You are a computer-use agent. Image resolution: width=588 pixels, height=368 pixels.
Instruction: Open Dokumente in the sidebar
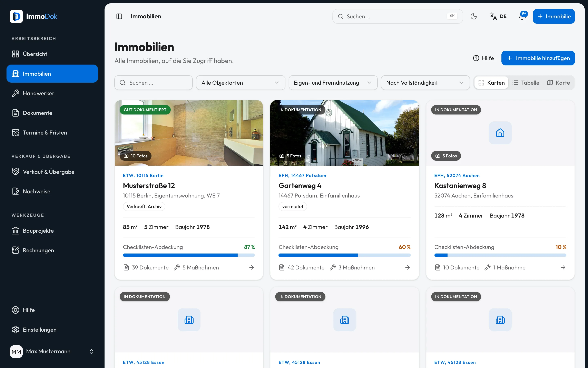(52, 113)
